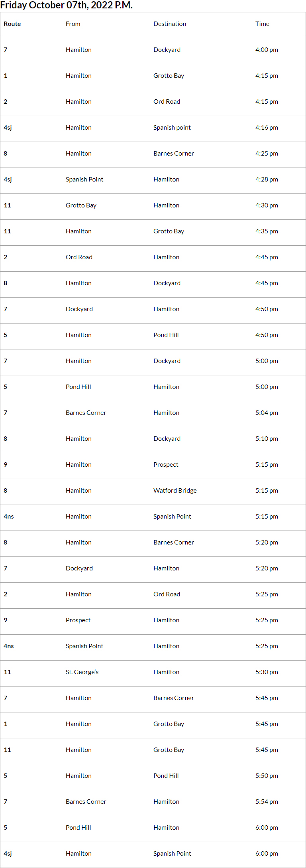Click the Route column header

[x=12, y=24]
